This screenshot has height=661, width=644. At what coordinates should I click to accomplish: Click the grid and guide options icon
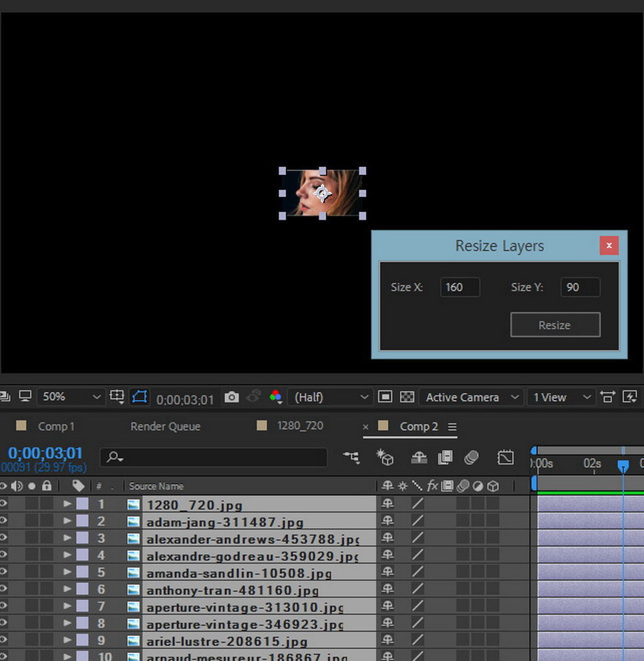pyautogui.click(x=117, y=397)
